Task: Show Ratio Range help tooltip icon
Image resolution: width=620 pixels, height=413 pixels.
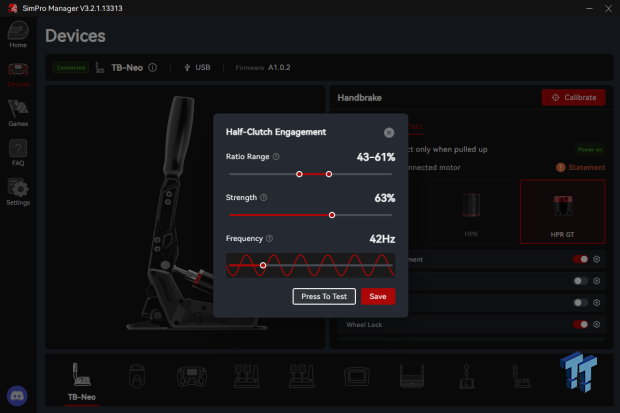Action: click(276, 157)
